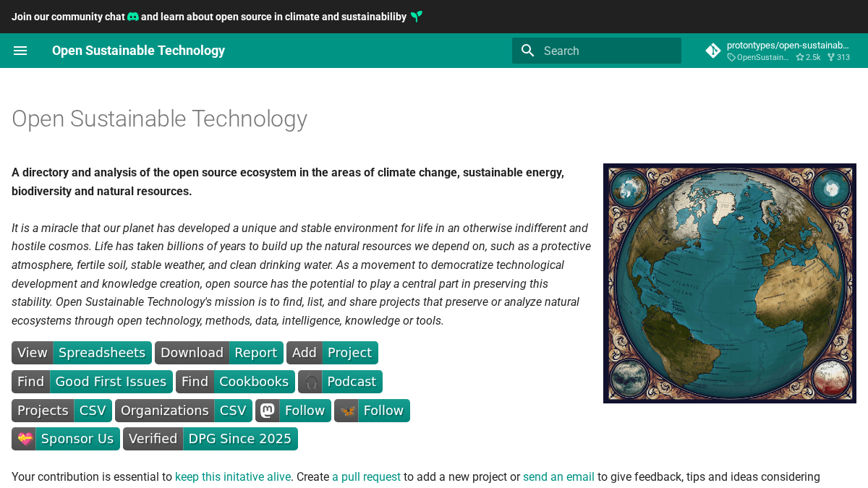The image size is (868, 488).
Task: Click the Mastodon Follow badge icon
Action: coord(268,411)
